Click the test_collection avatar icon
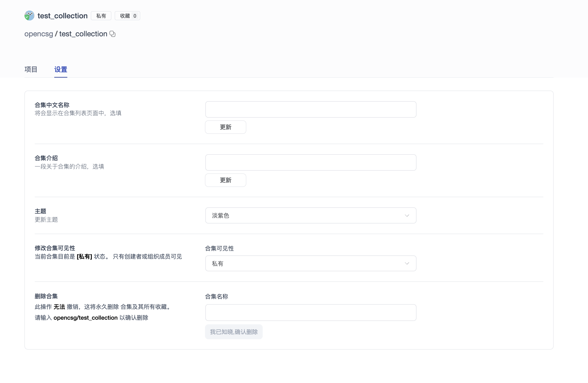 (x=29, y=16)
